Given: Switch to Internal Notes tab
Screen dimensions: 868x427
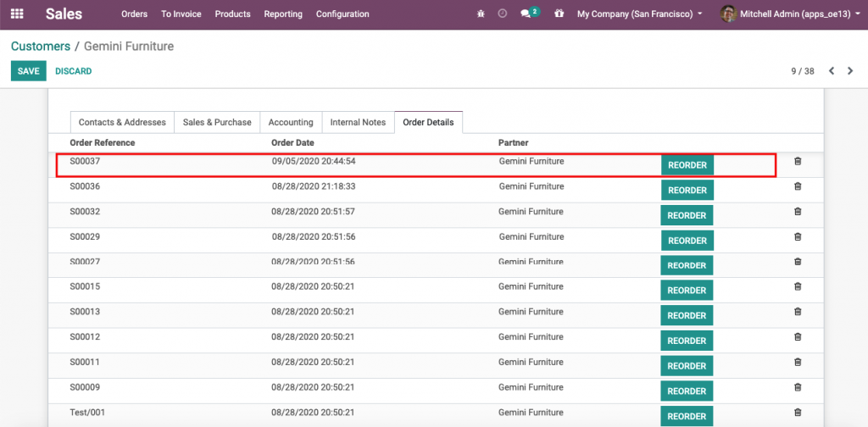Looking at the screenshot, I should pyautogui.click(x=359, y=122).
